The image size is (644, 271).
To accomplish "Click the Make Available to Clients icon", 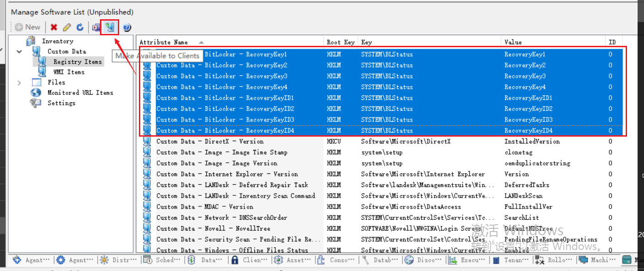I will point(110,27).
